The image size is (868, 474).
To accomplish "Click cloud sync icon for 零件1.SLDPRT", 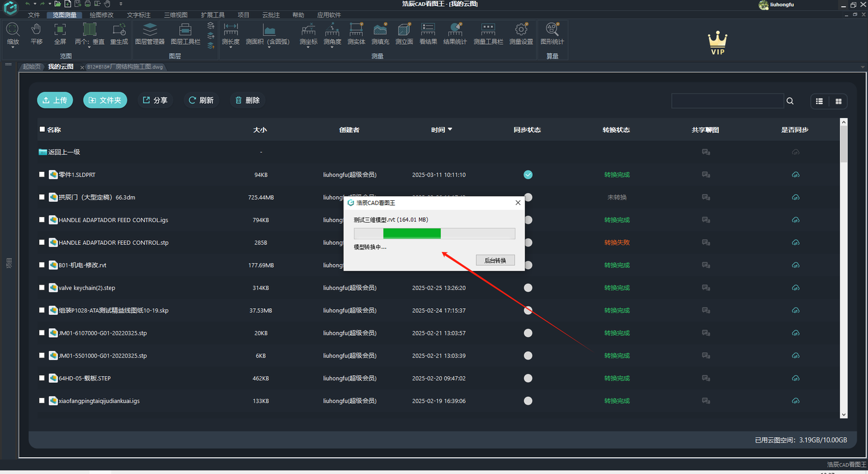I will pos(796,175).
